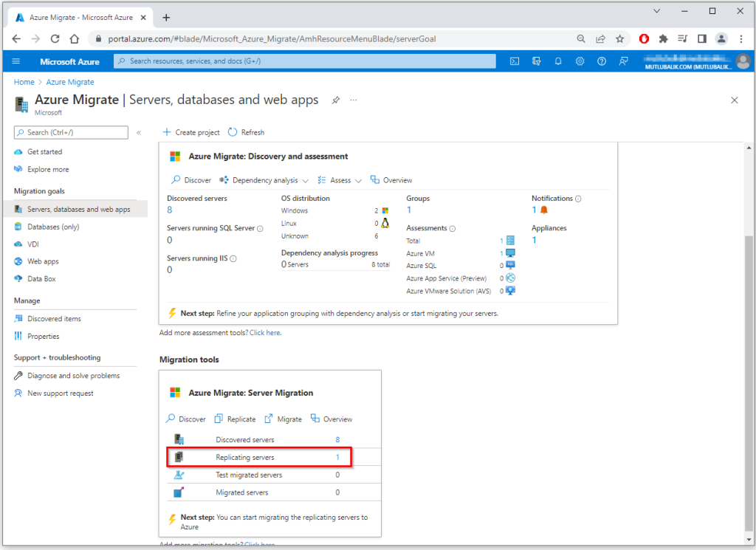
Task: Click the Home breadcrumb link
Action: click(x=24, y=83)
